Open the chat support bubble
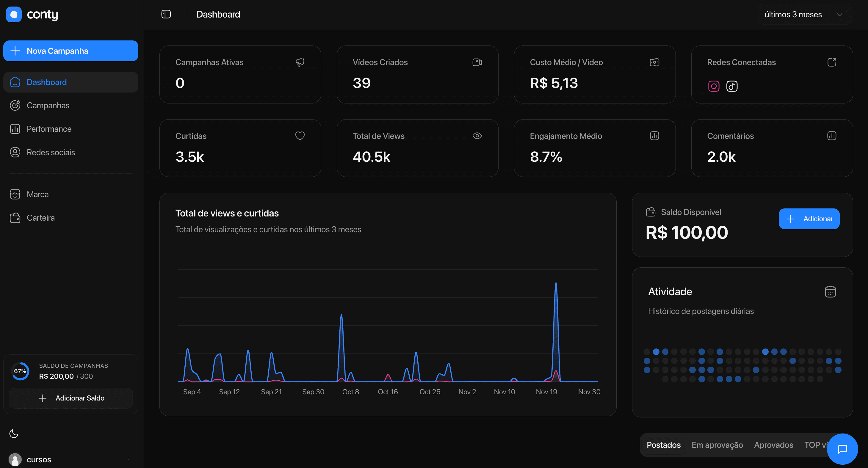The width and height of the screenshot is (868, 468). (x=842, y=449)
